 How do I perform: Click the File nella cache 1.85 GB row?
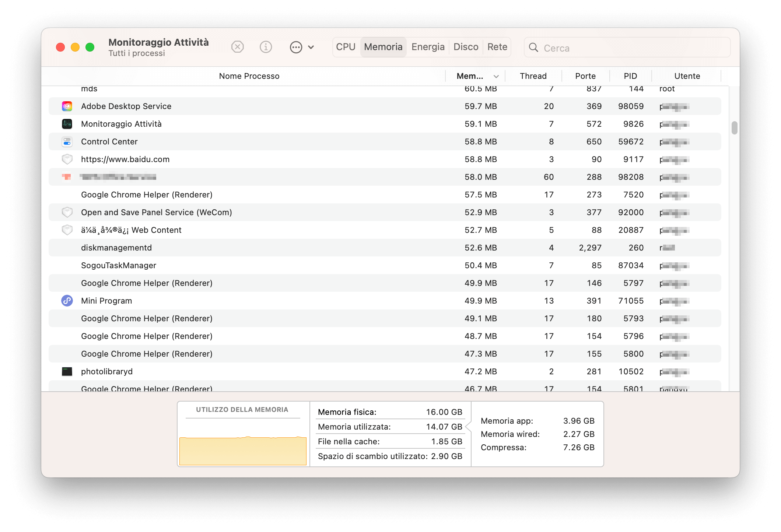click(390, 441)
